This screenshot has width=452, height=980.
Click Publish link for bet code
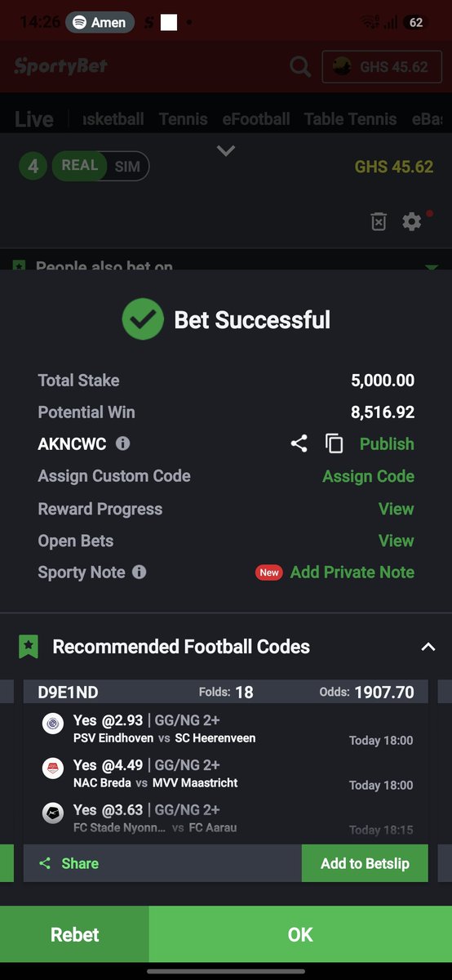tap(387, 443)
